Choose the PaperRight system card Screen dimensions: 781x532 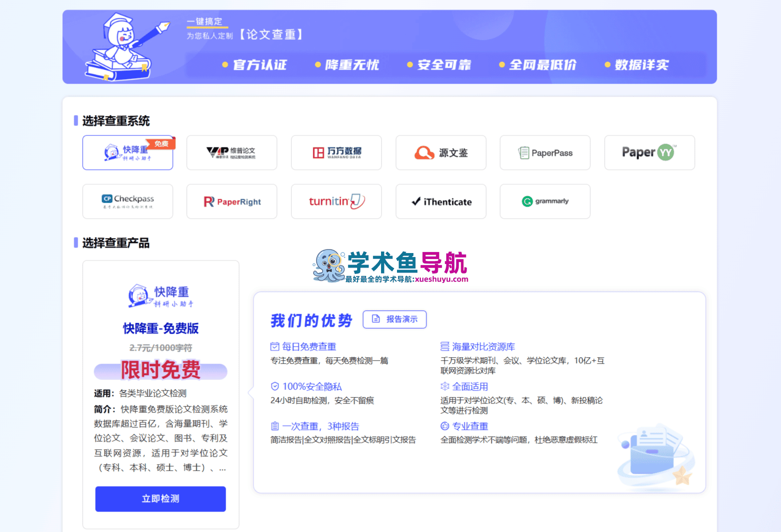232,201
